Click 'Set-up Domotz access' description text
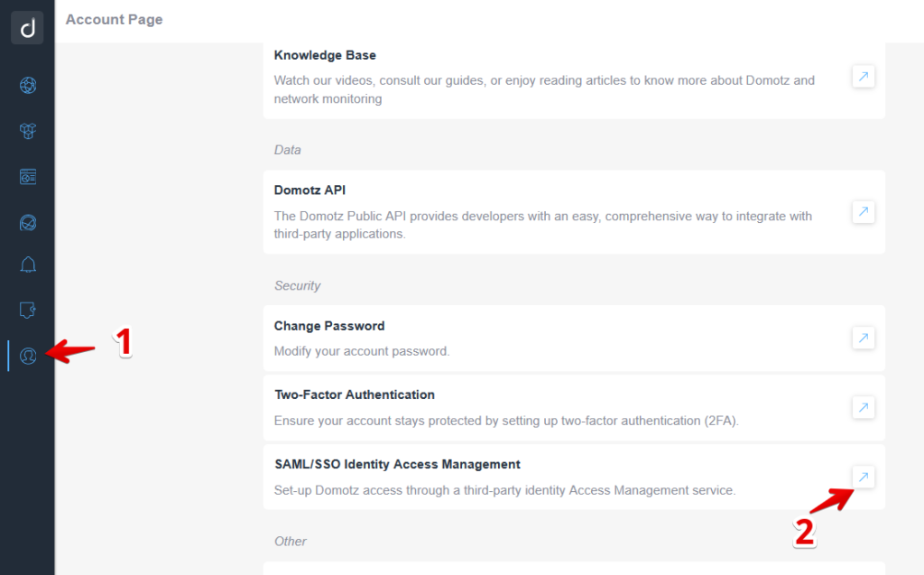Screen dimensions: 924x575 (504, 490)
